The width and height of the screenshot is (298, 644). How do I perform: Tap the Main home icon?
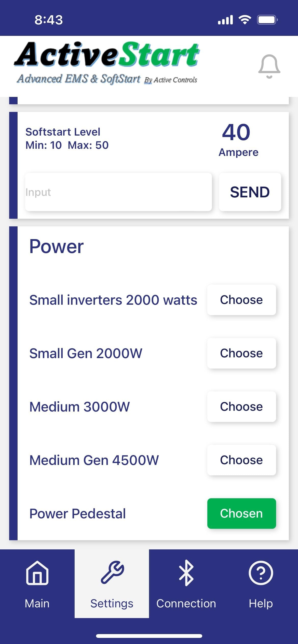pos(37,573)
